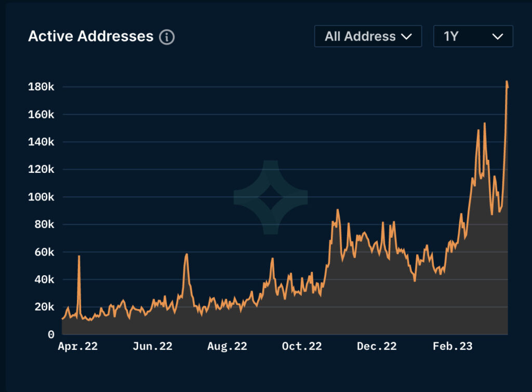
Task: Select the Active Addresses chart title
Action: coord(91,36)
